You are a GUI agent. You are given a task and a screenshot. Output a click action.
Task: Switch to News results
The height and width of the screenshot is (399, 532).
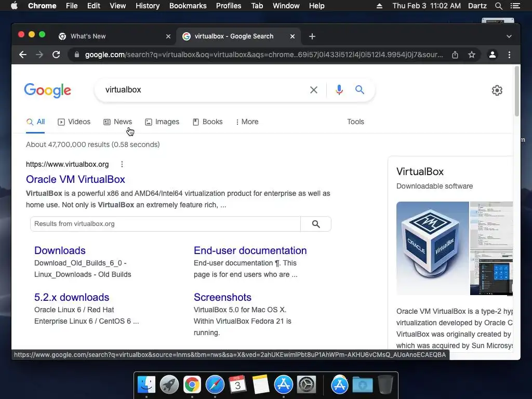pos(118,122)
